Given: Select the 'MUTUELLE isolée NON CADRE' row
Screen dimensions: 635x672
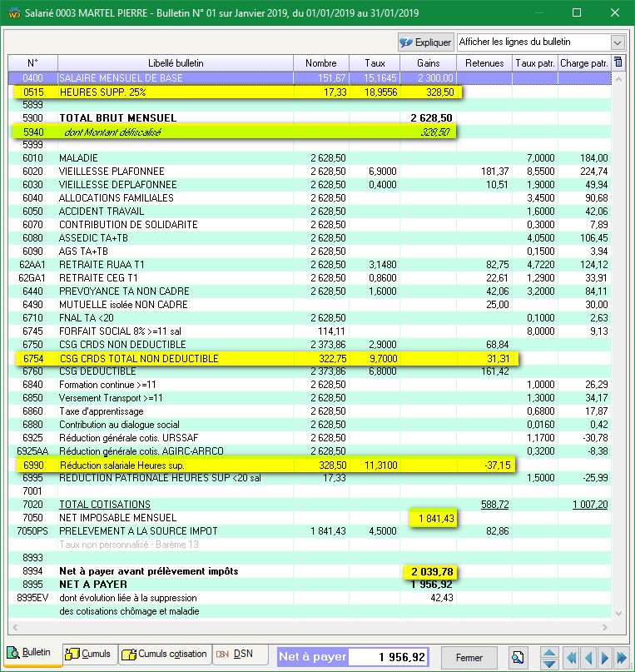Looking at the screenshot, I should 310,305.
